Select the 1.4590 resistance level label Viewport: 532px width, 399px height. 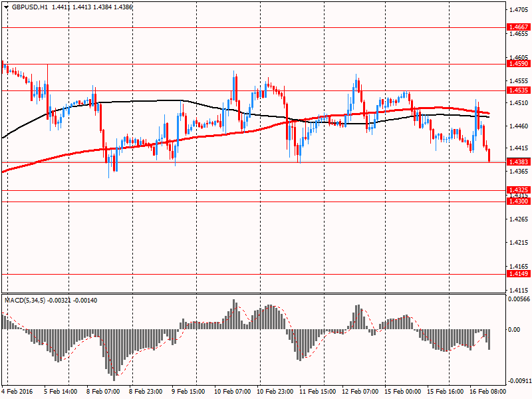click(x=518, y=64)
